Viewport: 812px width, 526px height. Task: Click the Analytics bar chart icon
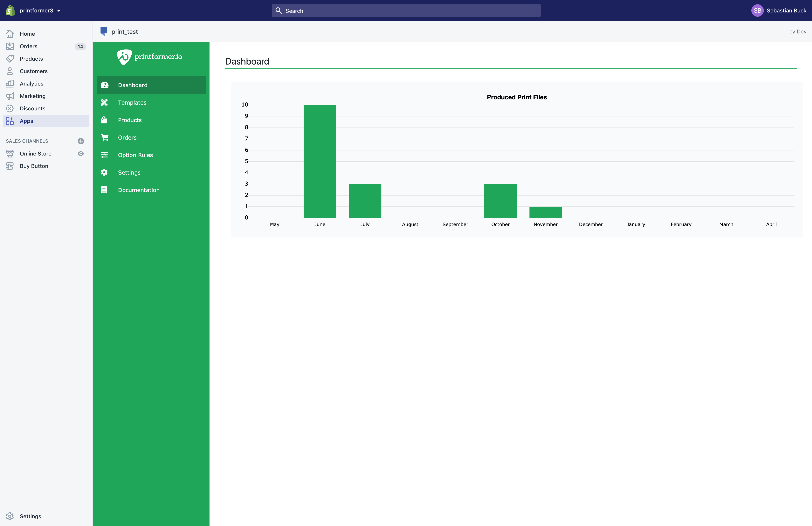[10, 84]
